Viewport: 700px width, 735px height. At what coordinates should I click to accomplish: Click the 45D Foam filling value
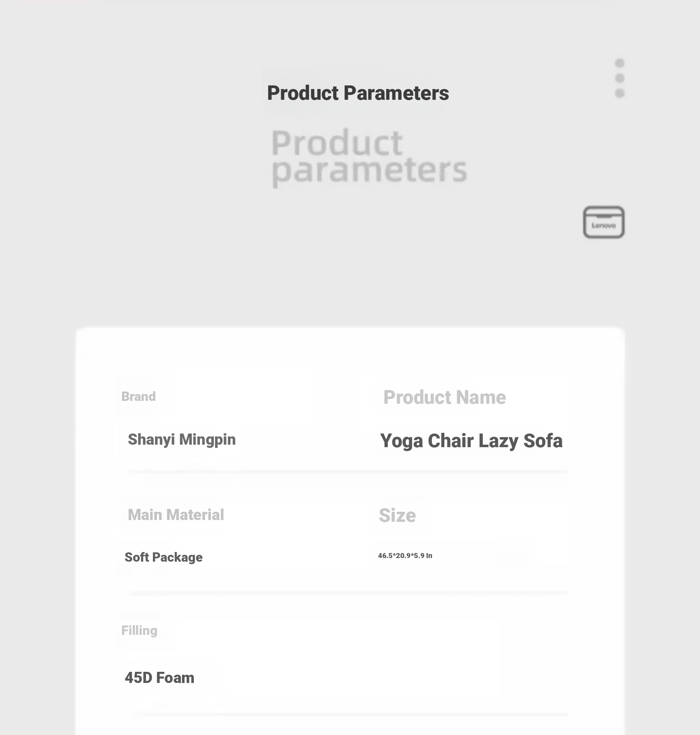pos(159,678)
